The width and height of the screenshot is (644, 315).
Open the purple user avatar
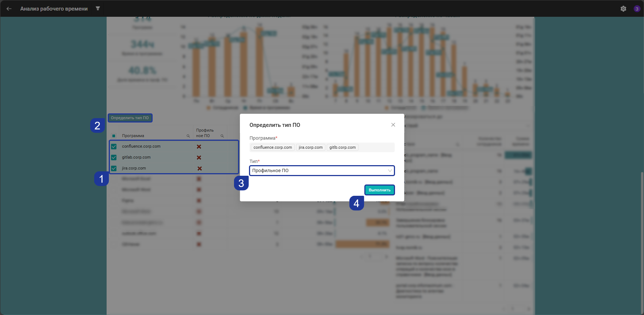(637, 9)
